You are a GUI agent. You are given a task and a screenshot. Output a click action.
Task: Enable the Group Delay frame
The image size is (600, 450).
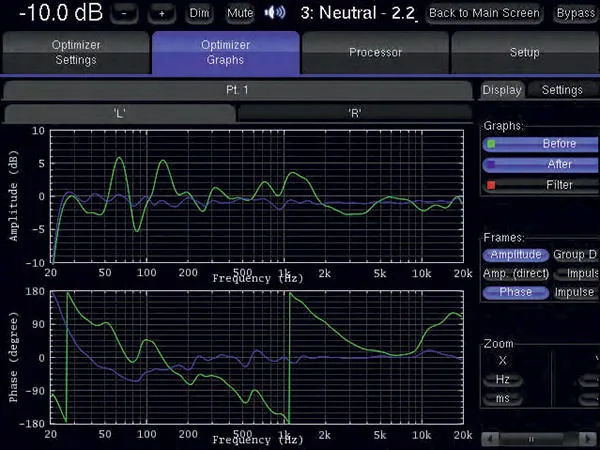tap(575, 255)
